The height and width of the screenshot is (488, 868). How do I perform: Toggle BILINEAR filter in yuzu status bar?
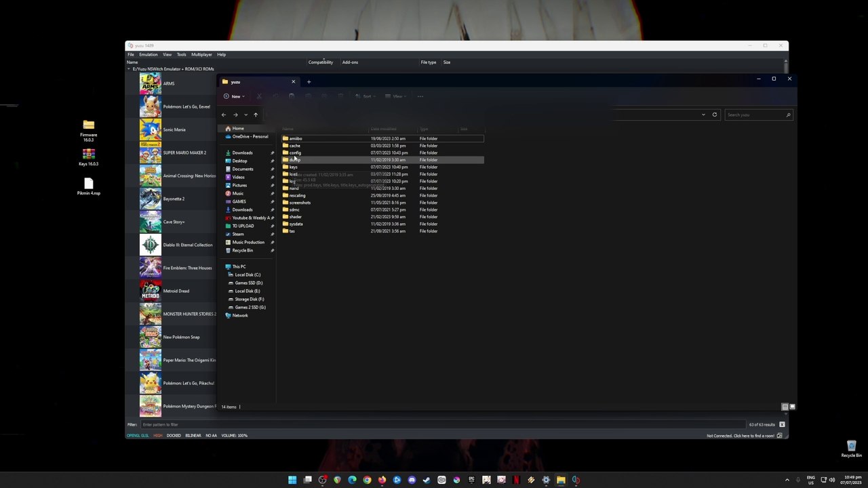coord(193,435)
